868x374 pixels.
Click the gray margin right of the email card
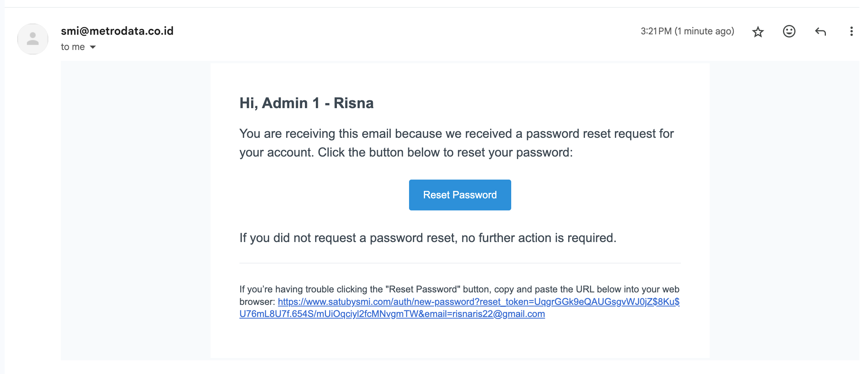point(784,211)
